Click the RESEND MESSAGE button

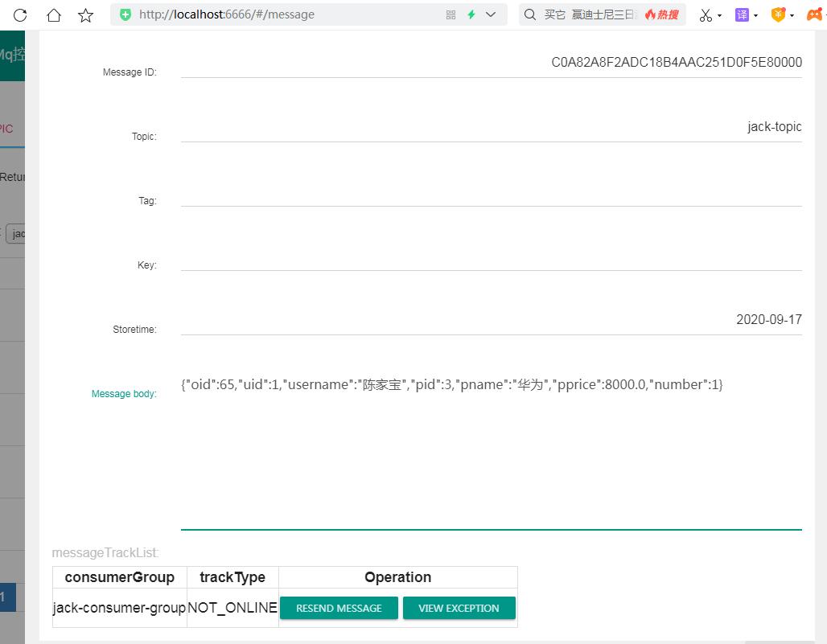coord(339,608)
